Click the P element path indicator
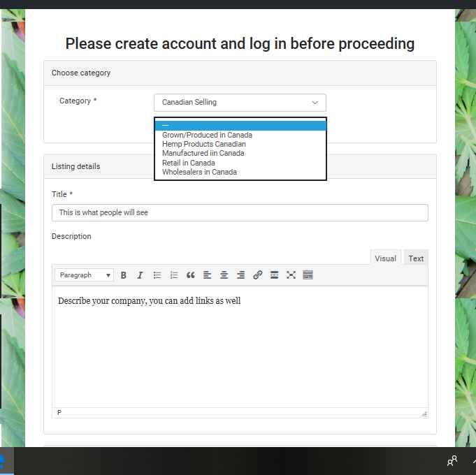The width and height of the screenshot is (476, 475). [x=59, y=413]
